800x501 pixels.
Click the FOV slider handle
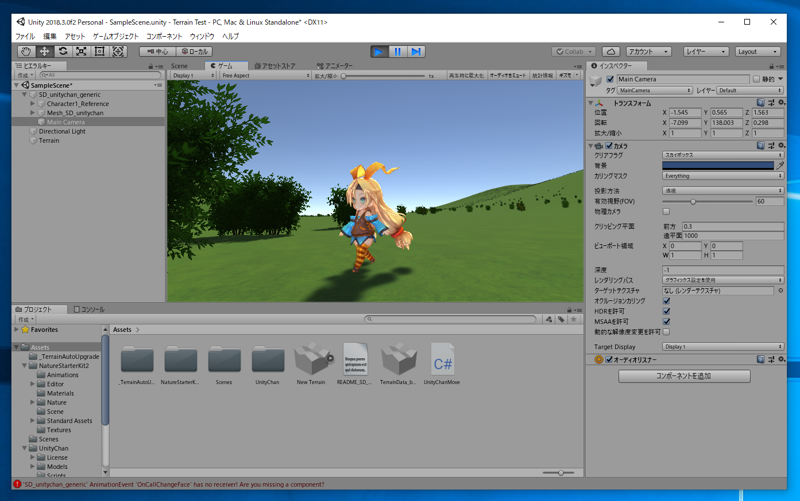click(693, 202)
